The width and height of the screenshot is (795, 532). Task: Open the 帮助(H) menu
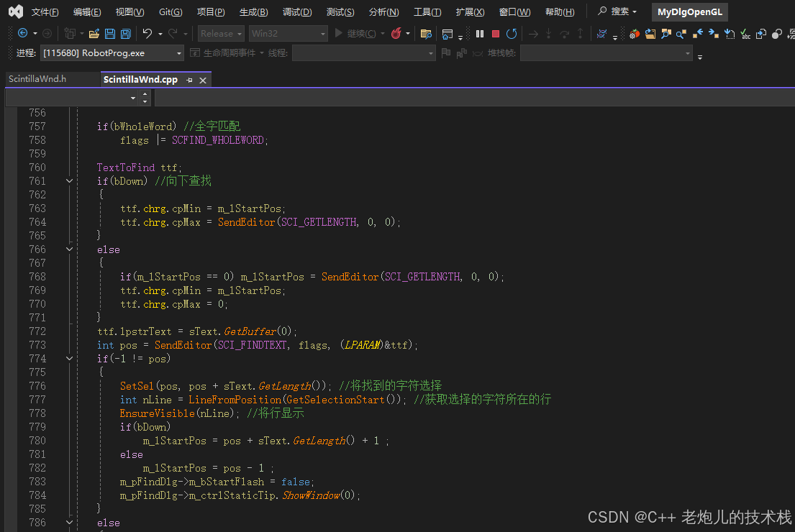pos(560,12)
